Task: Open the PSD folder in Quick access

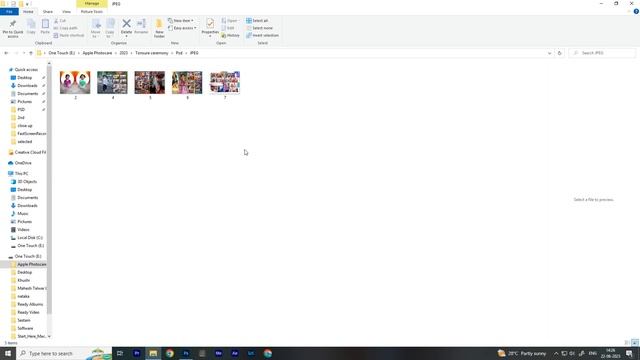Action: (21, 110)
